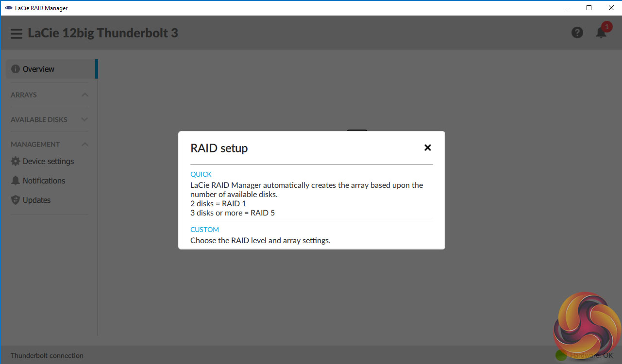The height and width of the screenshot is (364, 622).
Task: Click the LaCie app icon in title bar
Action: coord(8,8)
